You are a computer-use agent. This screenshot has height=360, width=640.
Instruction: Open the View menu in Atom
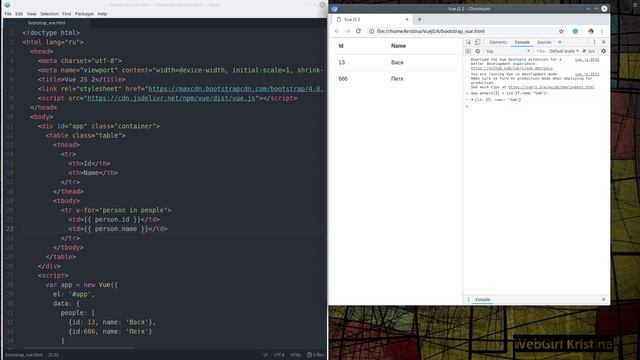pyautogui.click(x=31, y=14)
